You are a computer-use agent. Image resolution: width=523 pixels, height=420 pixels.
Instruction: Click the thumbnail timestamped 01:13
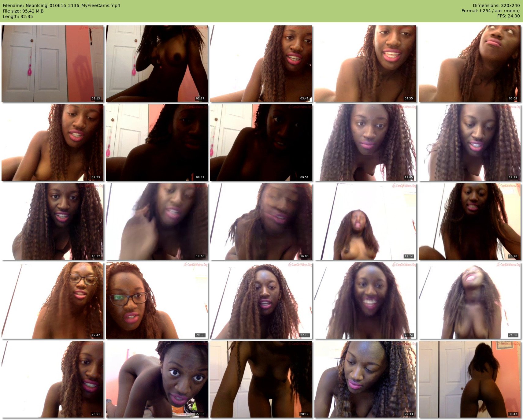tap(53, 64)
